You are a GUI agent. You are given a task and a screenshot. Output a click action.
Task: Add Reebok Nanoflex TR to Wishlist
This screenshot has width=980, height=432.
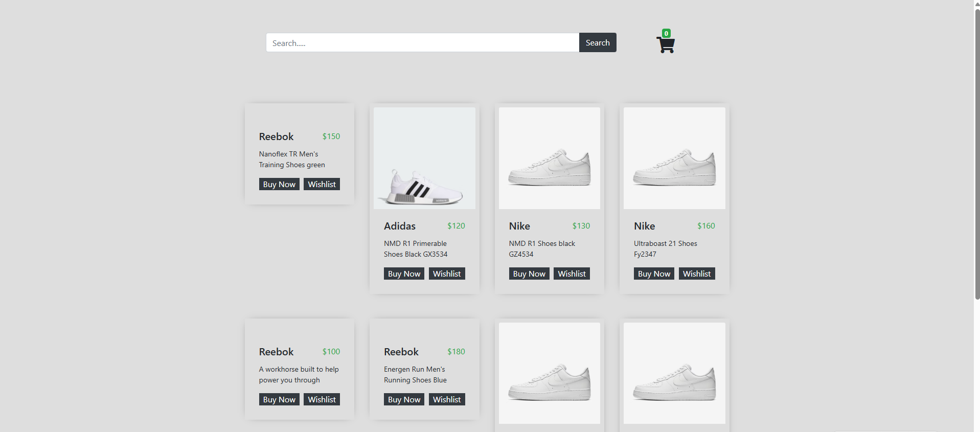click(322, 184)
